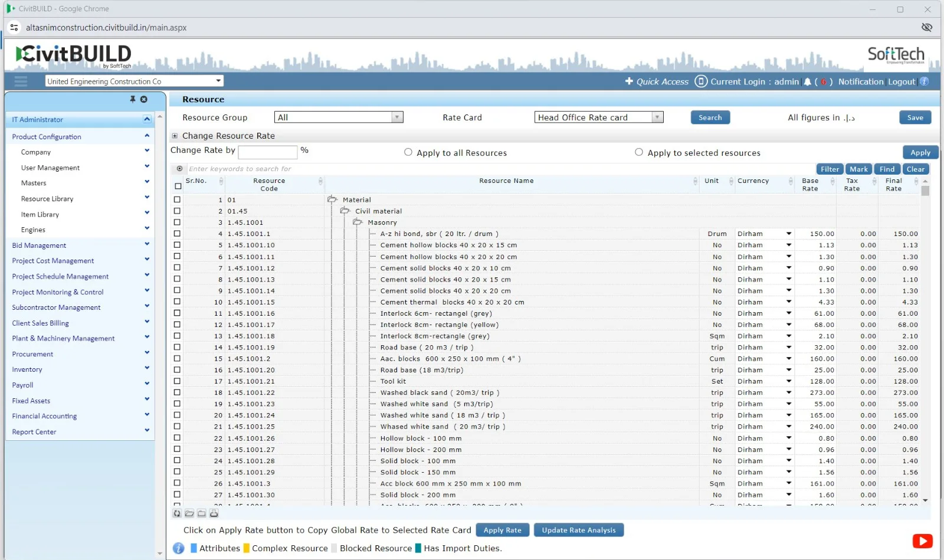Click the hamburger menu icon
Viewport: 944px width, 560px height.
tap(21, 81)
